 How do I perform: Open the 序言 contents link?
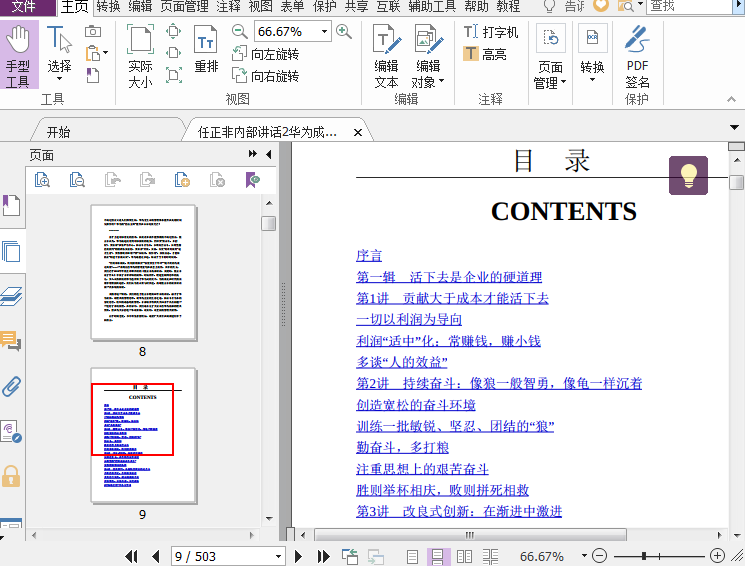(x=369, y=255)
